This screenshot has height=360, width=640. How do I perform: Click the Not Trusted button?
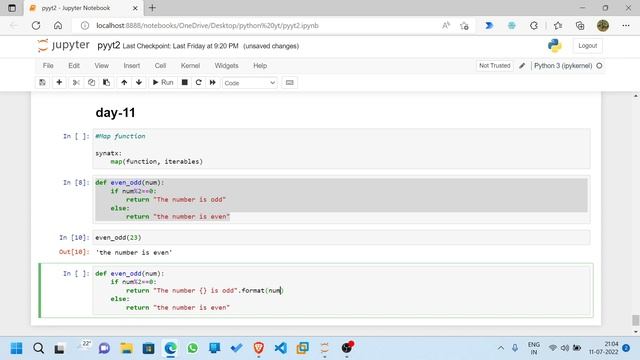[495, 66]
